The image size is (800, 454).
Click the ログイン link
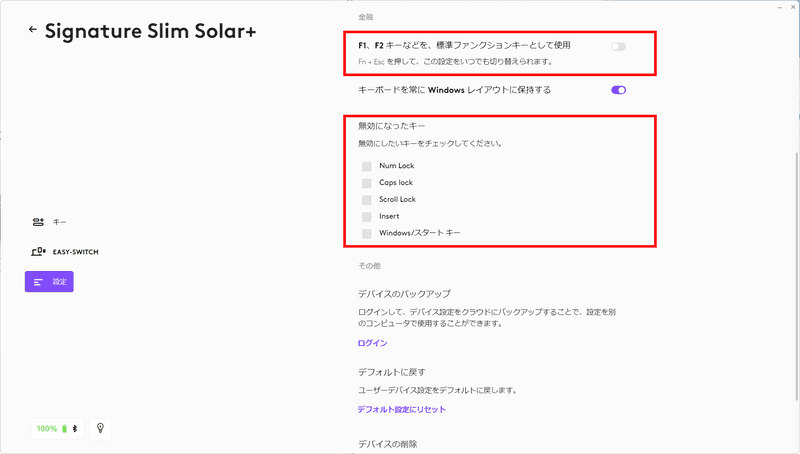point(372,343)
